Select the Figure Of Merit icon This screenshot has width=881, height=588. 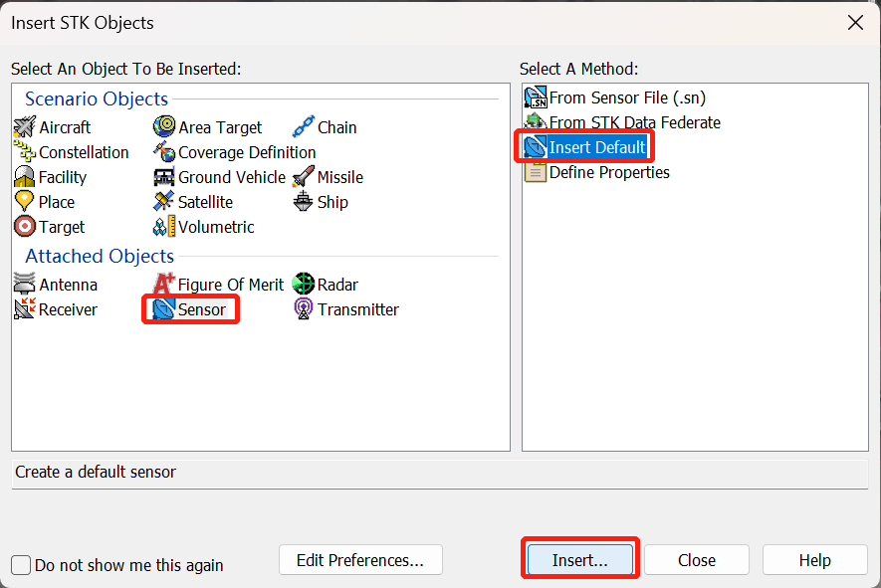(x=164, y=285)
